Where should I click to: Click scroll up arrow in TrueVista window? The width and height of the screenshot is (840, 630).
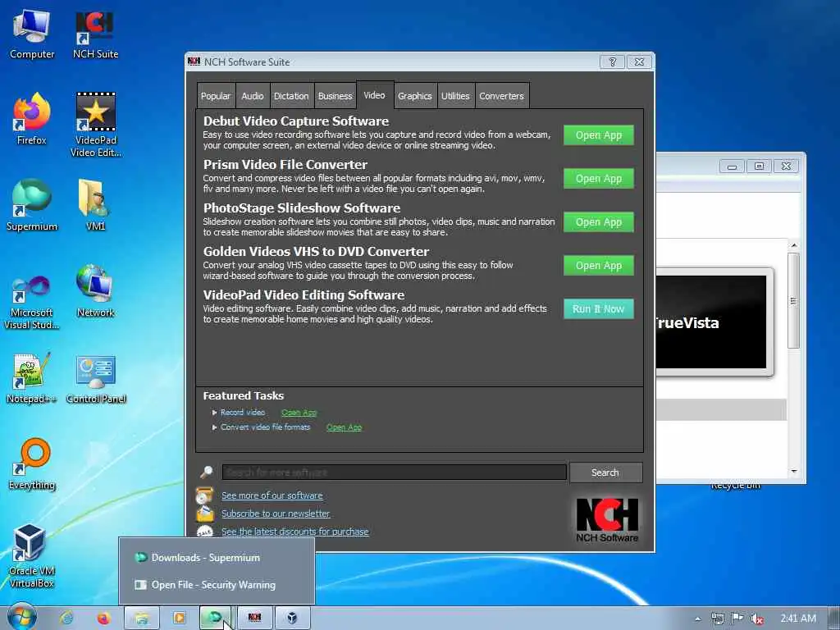[794, 245]
